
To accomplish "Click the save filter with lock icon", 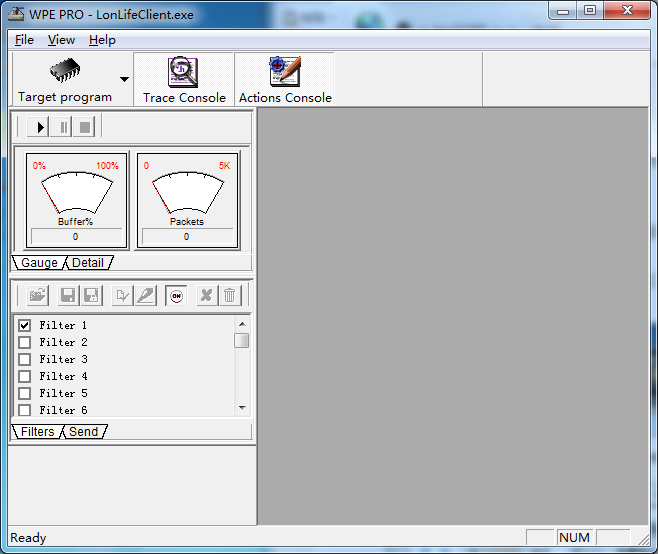I will [x=91, y=295].
